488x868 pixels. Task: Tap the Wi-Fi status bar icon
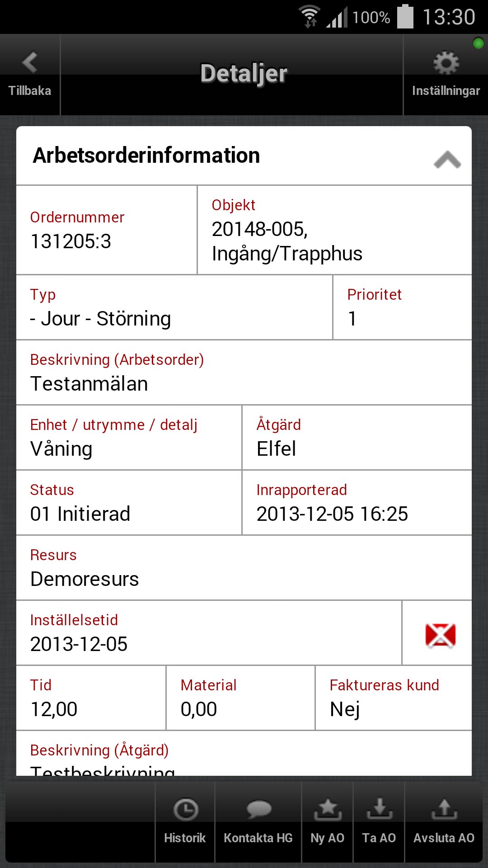(x=310, y=17)
